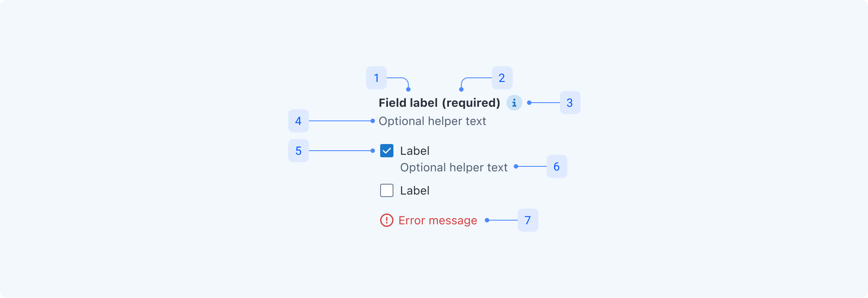Select the Label text of the checked checkbox

(x=415, y=151)
